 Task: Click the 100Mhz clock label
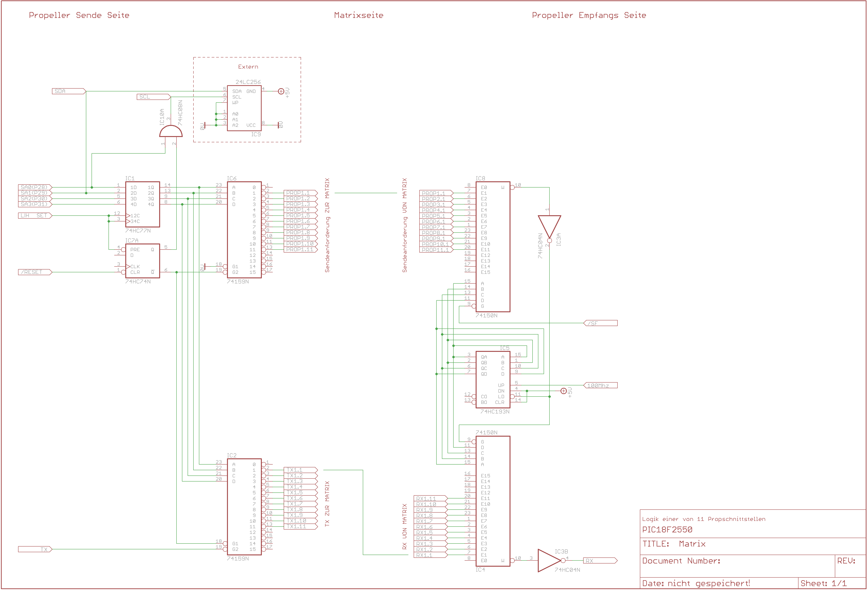[x=600, y=385]
